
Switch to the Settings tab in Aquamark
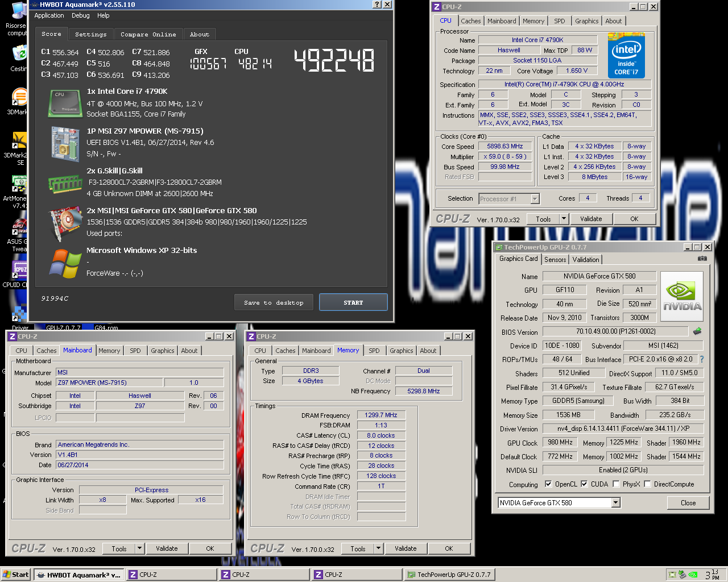pyautogui.click(x=91, y=34)
